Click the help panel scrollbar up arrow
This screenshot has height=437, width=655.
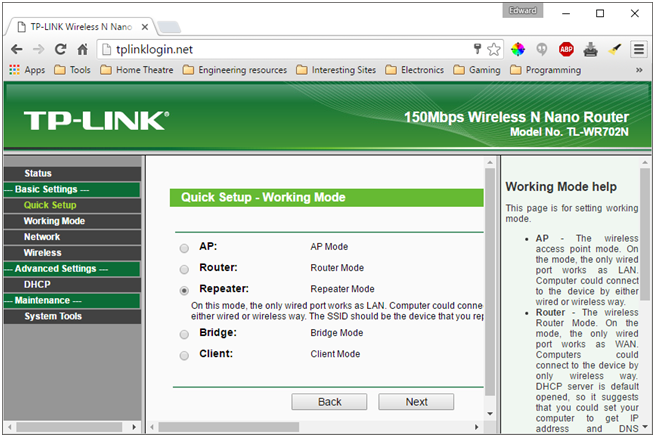(x=645, y=162)
